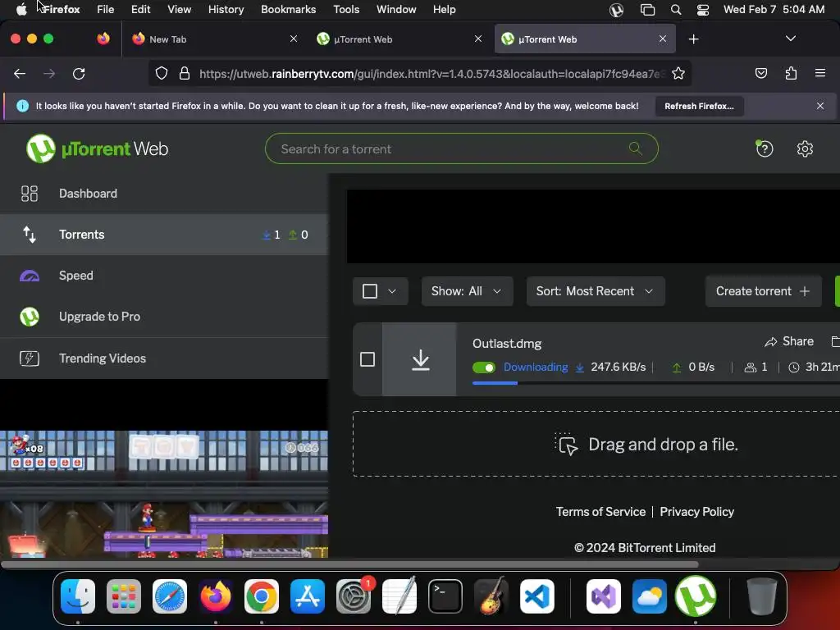The height and width of the screenshot is (630, 840).
Task: Open the History menu
Action: pyautogui.click(x=226, y=10)
